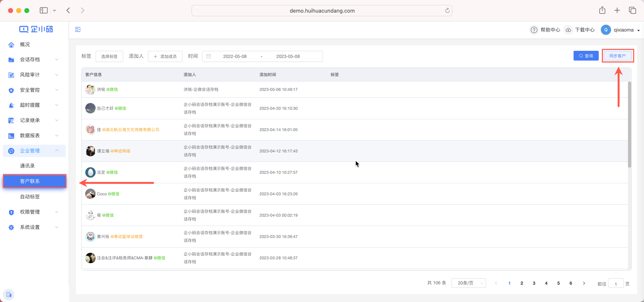Image resolution: width=644 pixels, height=302 pixels.
Task: Click the 同步客户 button
Action: coord(617,56)
